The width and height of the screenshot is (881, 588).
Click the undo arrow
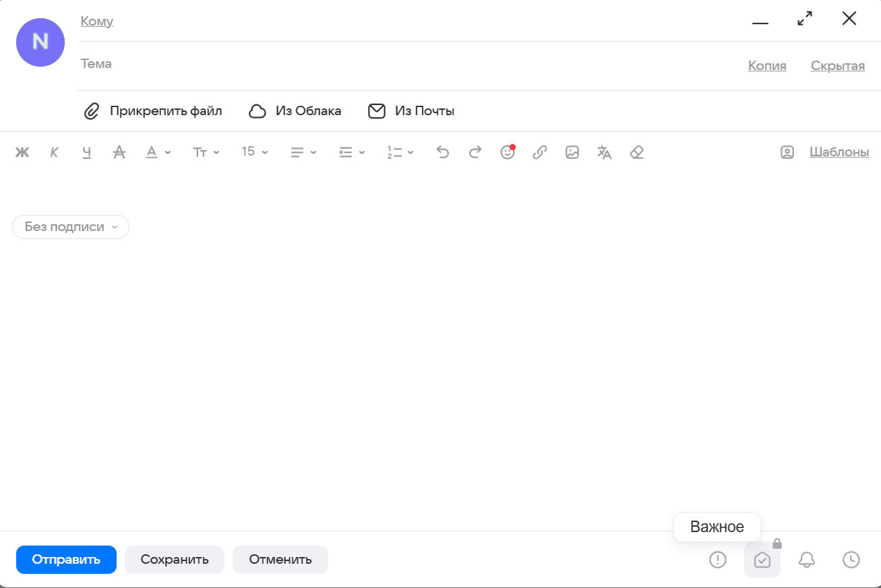coord(443,152)
